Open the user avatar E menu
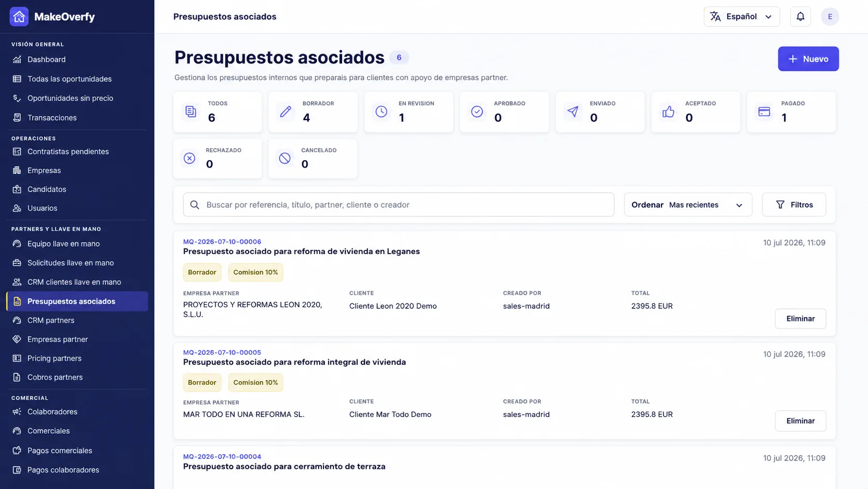The image size is (868, 489). (x=830, y=17)
